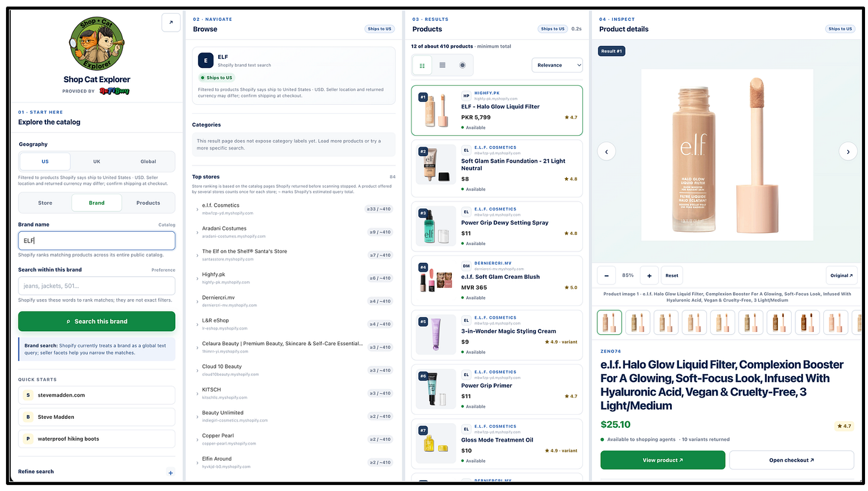
Task: Select the Power Grip Dewy Setting Spray title
Action: [x=504, y=223]
